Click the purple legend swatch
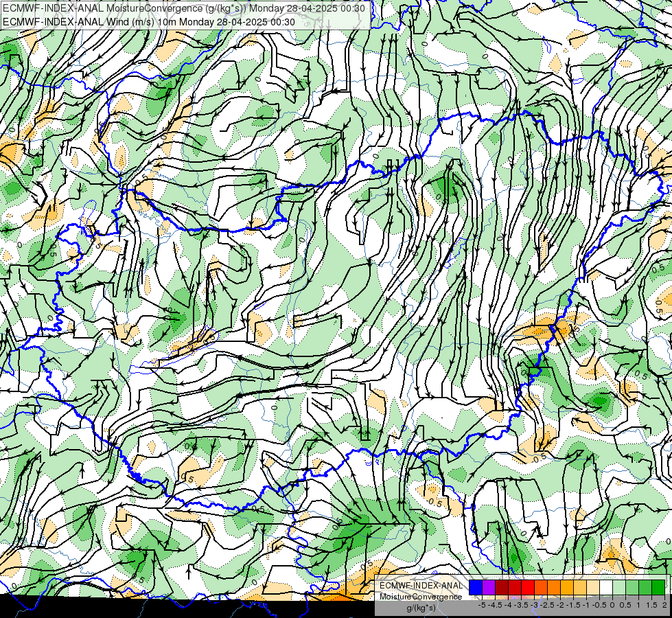Screen dimensions: 672x618 pos(489,587)
